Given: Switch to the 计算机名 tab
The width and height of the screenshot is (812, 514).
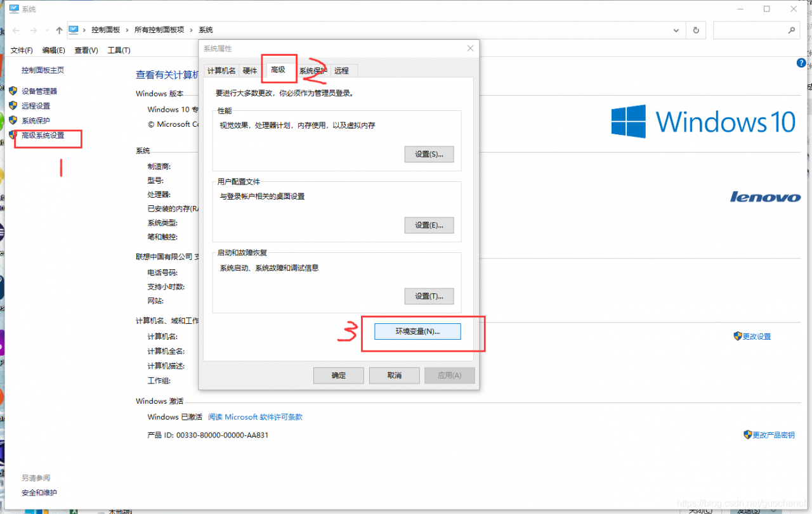Looking at the screenshot, I should (221, 71).
